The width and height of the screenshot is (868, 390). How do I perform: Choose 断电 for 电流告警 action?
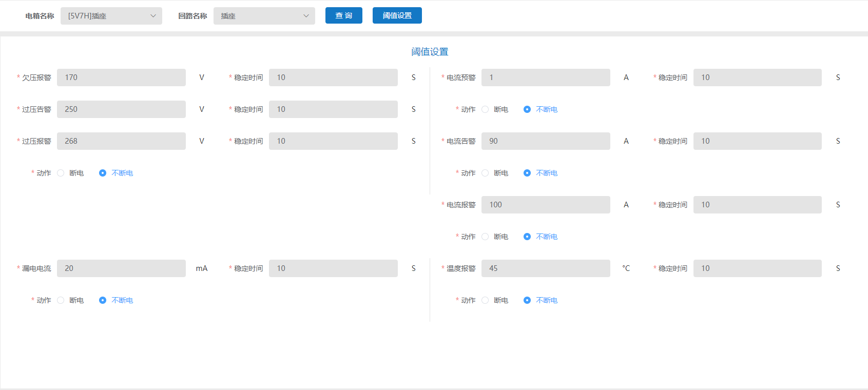(485, 173)
